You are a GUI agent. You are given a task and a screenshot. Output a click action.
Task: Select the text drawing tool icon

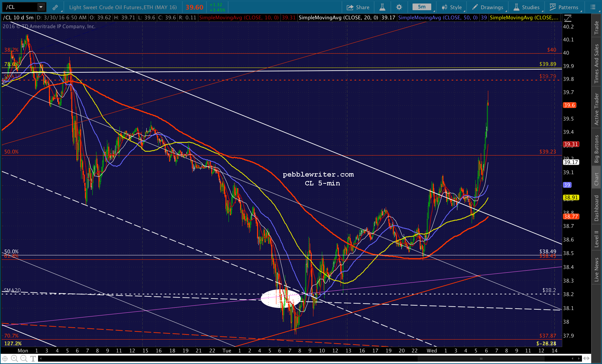(33, 359)
